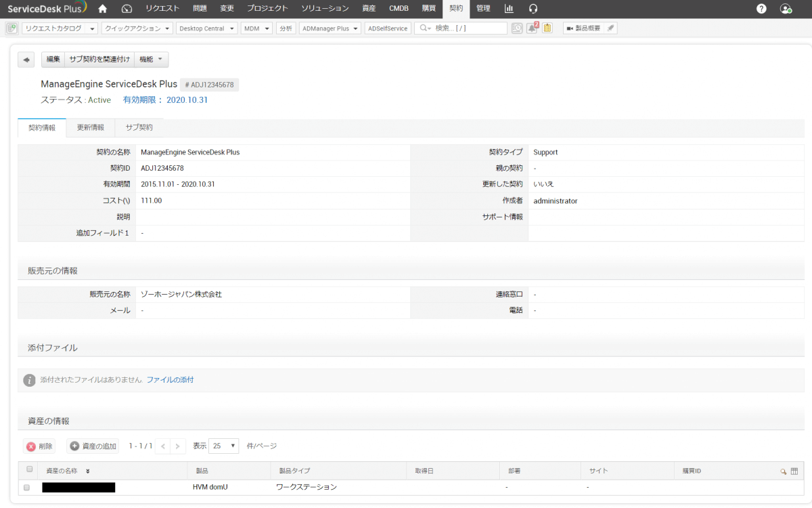Open the 機能 actions dropdown

(x=151, y=60)
